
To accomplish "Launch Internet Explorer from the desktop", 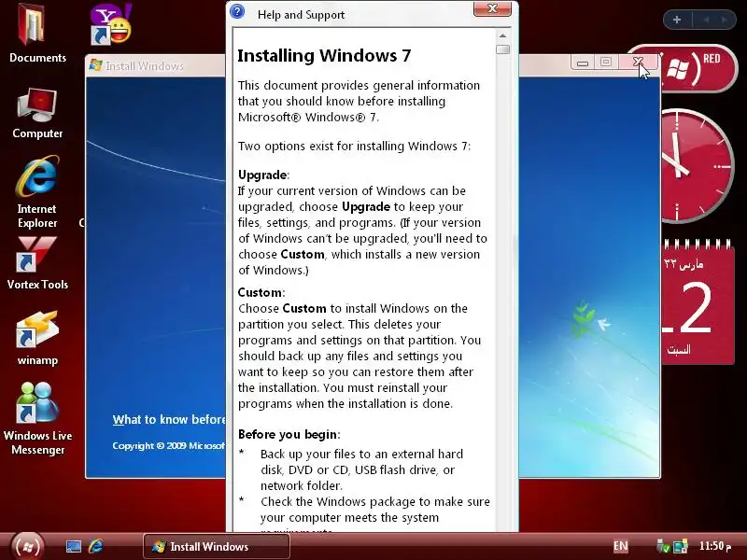I will click(x=37, y=191).
